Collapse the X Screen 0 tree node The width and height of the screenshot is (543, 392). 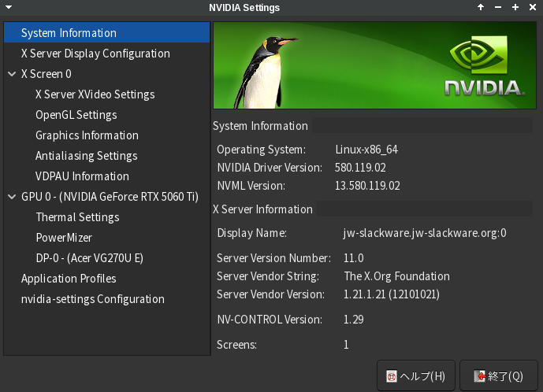(x=12, y=74)
